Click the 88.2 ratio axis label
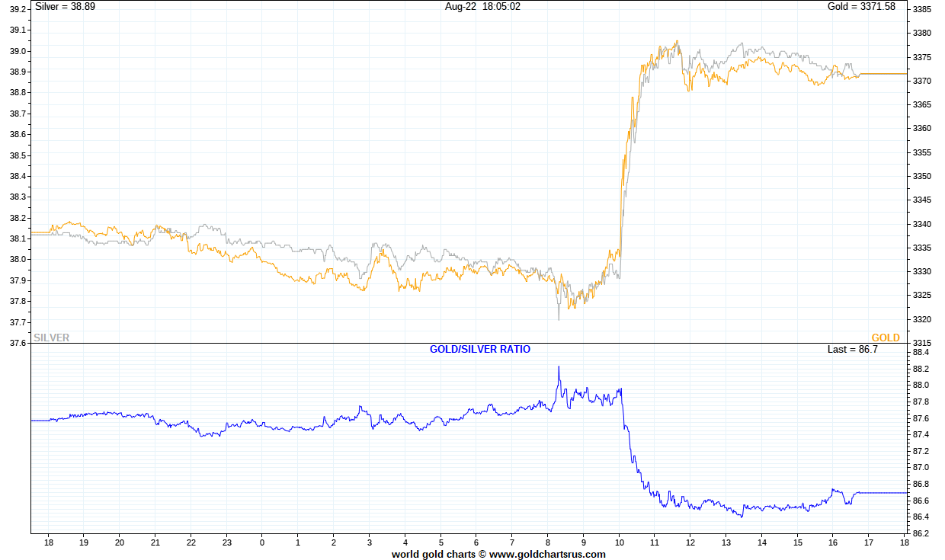Viewport: 945px width, 560px height. [921, 369]
